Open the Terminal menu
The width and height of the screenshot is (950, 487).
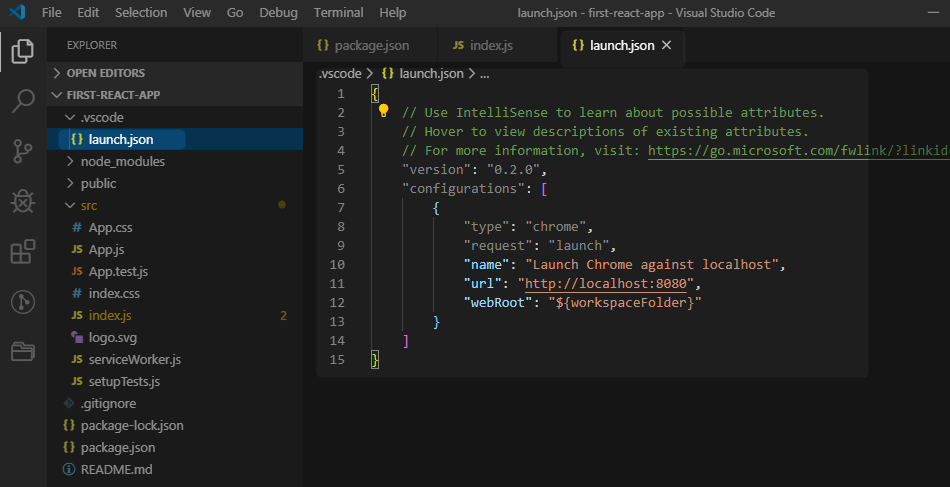coord(338,12)
